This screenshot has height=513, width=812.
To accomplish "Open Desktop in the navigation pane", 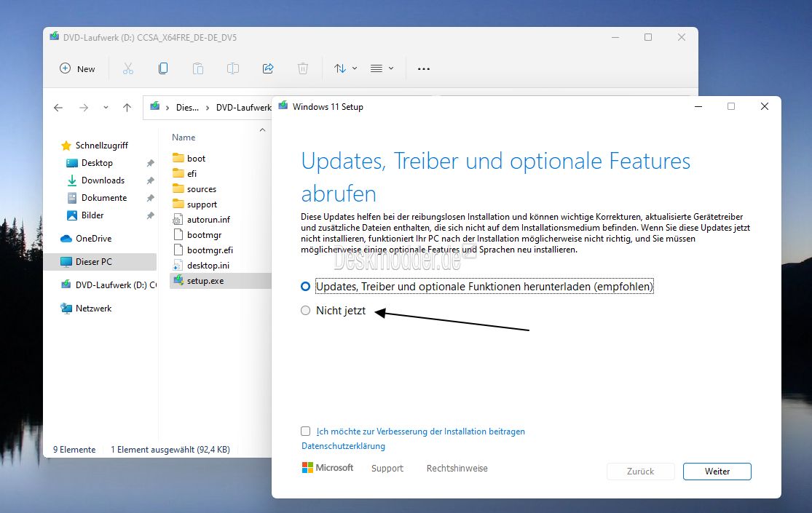I will pos(97,163).
